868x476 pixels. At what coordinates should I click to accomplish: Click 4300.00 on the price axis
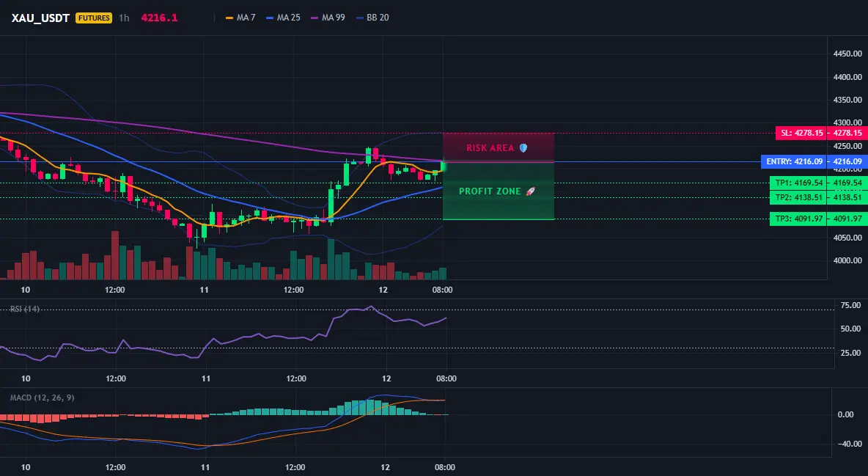click(847, 122)
